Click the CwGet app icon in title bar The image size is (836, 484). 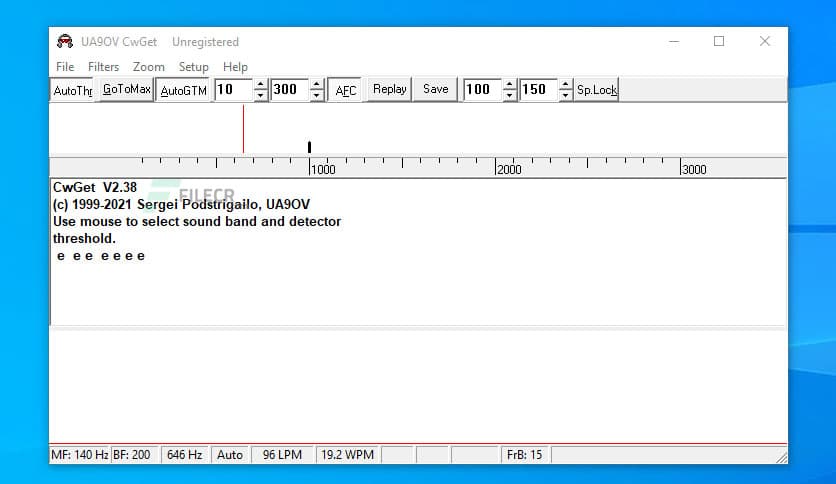65,42
